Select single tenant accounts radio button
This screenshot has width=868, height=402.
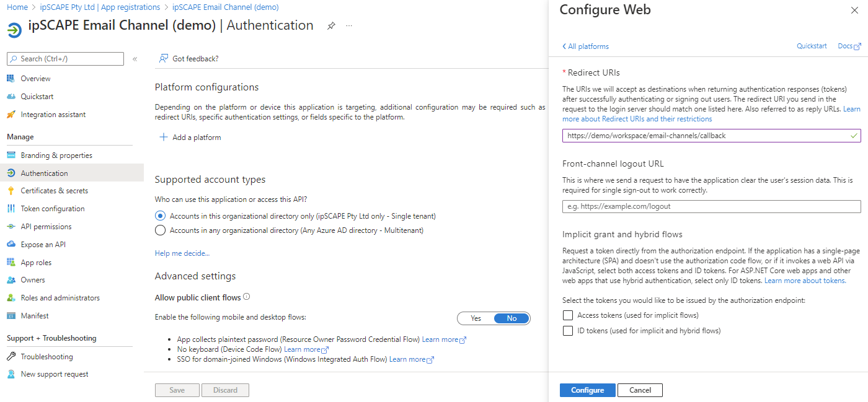point(160,216)
